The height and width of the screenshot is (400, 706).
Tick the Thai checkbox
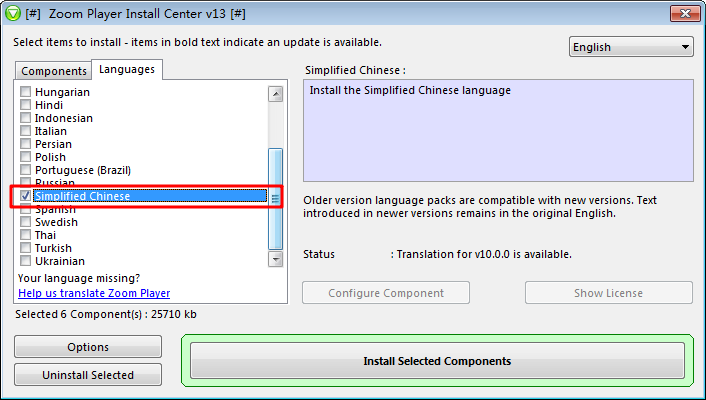click(x=26, y=235)
